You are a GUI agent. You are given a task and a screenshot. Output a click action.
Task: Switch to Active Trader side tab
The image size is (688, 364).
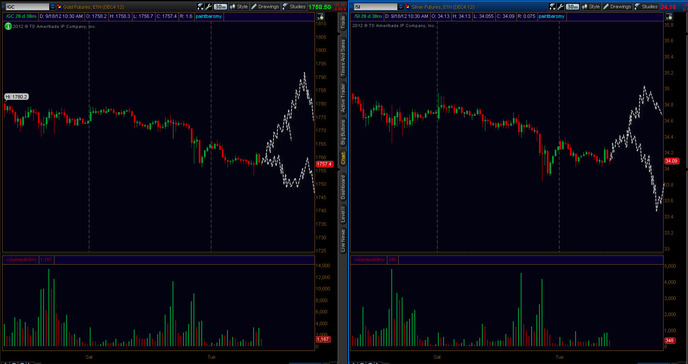[343, 96]
